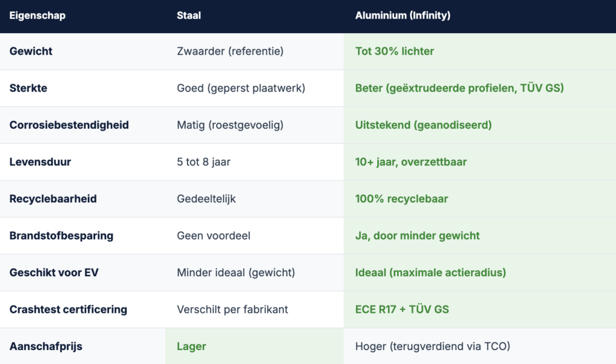Select the 'Goed (geperst plaatwerk)' cell
The image size is (616, 364).
241,88
